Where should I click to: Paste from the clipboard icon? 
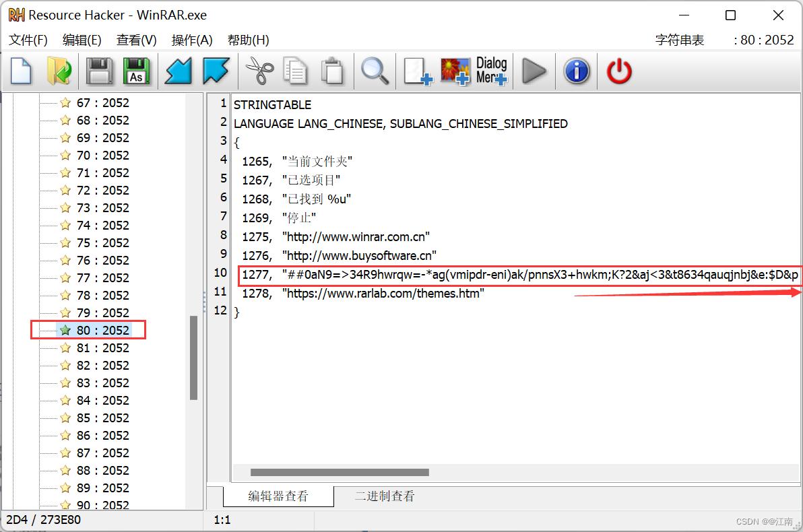pyautogui.click(x=333, y=71)
